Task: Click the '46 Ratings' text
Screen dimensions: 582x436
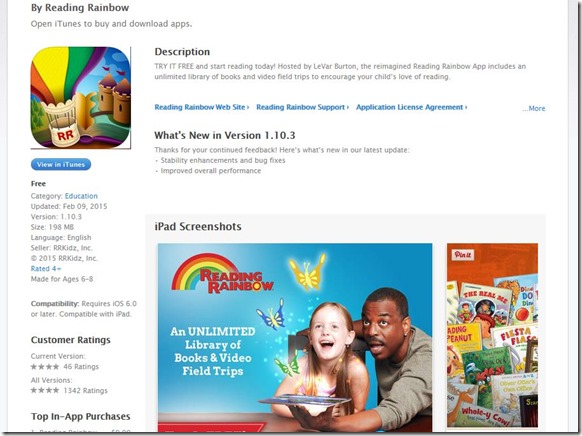Action: [81, 367]
